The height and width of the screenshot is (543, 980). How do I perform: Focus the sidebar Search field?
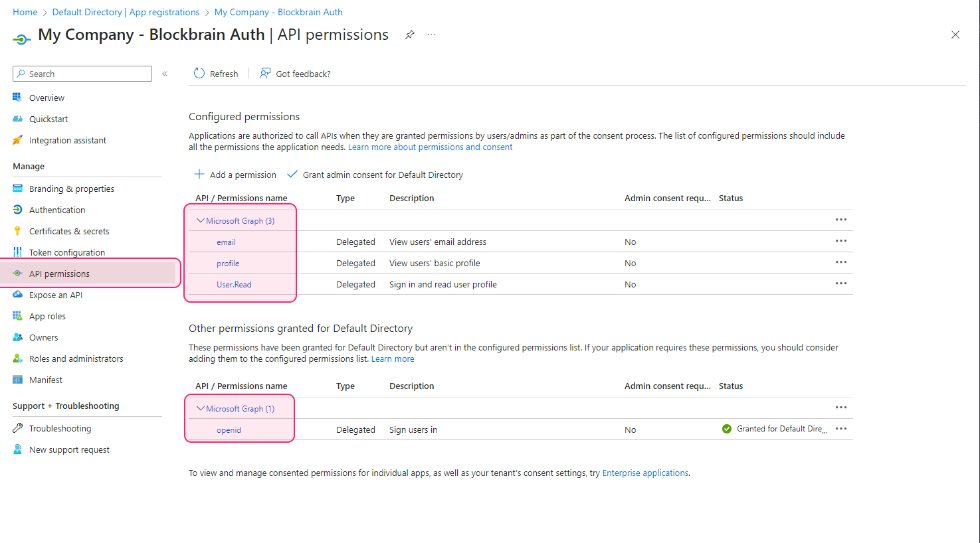(82, 74)
